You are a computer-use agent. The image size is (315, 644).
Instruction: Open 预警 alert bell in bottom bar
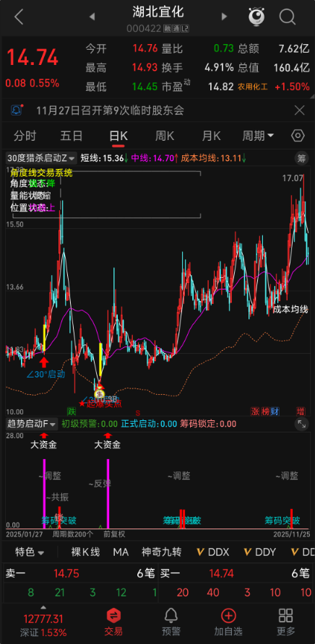pos(171,622)
